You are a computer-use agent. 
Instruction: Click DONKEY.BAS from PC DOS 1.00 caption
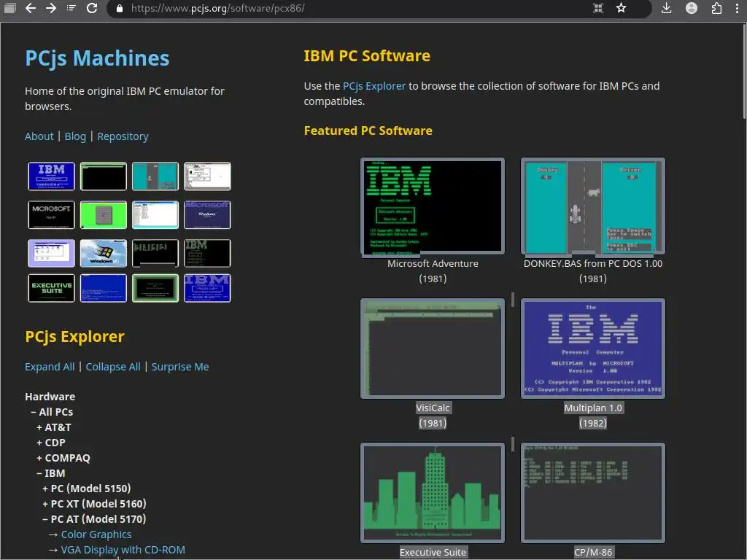coord(592,264)
